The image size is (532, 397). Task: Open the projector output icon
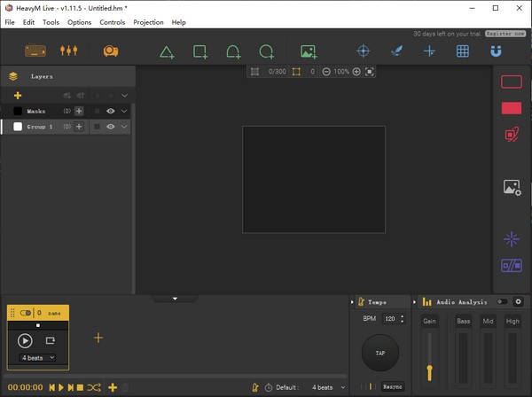click(111, 51)
